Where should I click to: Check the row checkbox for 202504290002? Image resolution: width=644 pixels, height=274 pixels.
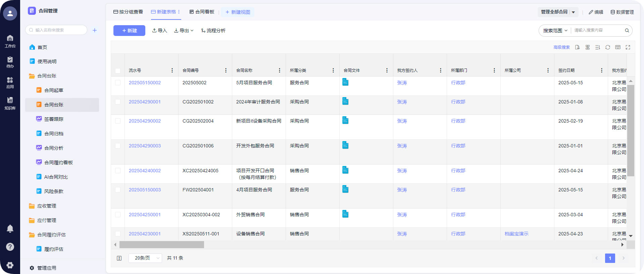[x=118, y=121]
